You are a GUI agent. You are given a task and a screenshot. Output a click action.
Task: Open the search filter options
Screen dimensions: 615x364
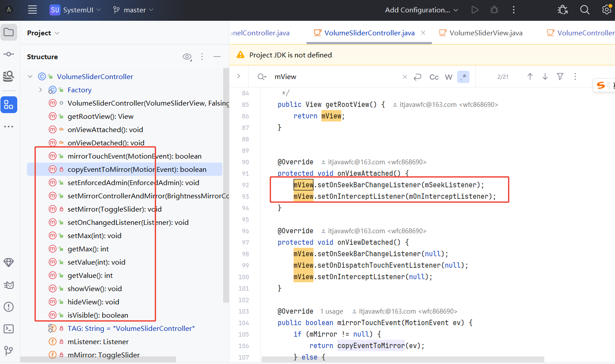click(560, 77)
